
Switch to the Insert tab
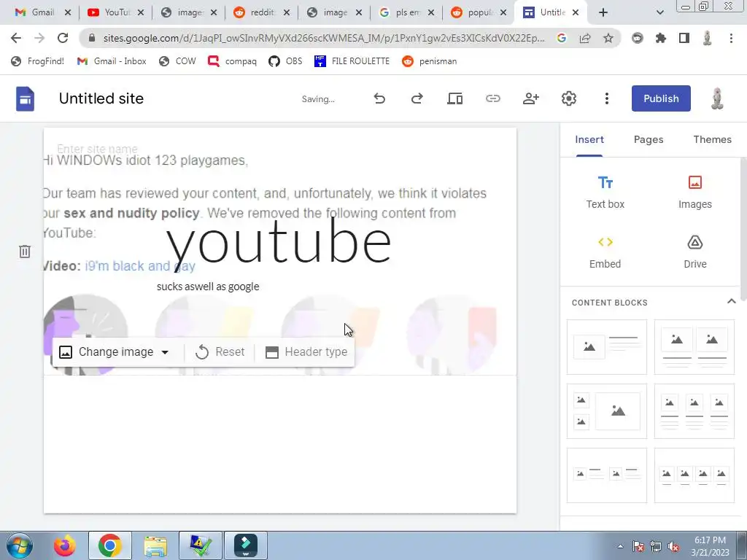[589, 139]
